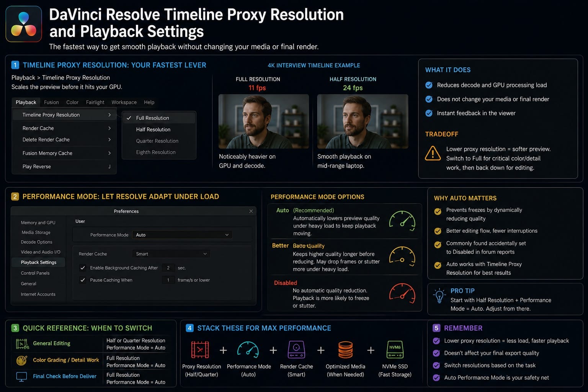Open the Render Cache Smart dropdown
Image resolution: width=588 pixels, height=392 pixels.
click(171, 254)
